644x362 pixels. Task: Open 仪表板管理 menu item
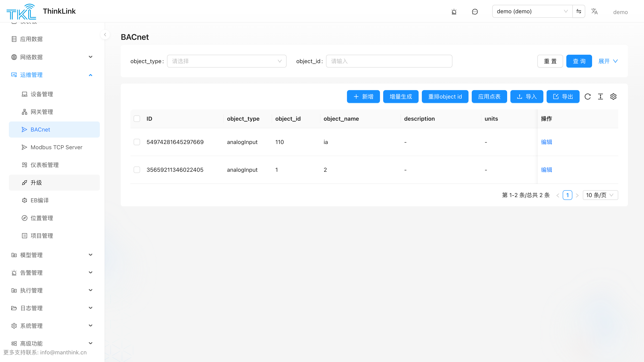click(x=54, y=165)
